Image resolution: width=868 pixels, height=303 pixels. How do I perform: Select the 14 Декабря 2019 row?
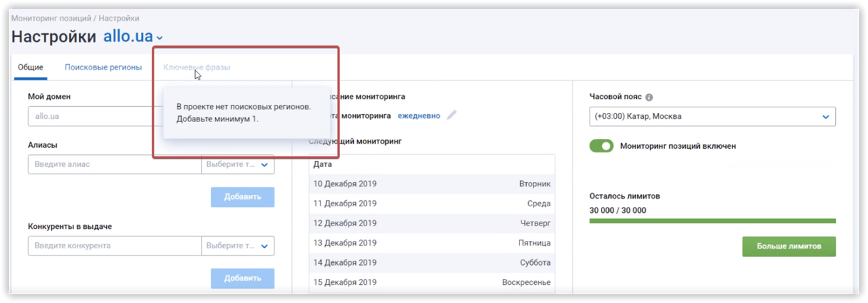click(x=432, y=262)
